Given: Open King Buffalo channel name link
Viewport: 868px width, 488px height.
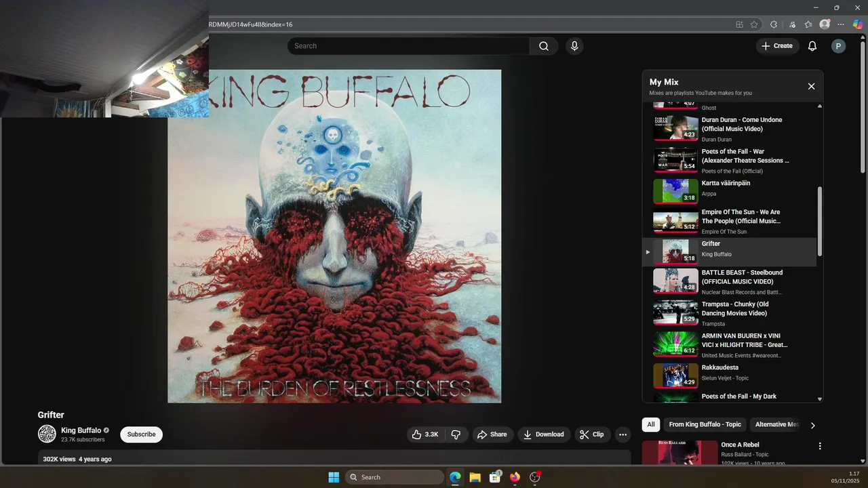Looking at the screenshot, I should [81, 430].
